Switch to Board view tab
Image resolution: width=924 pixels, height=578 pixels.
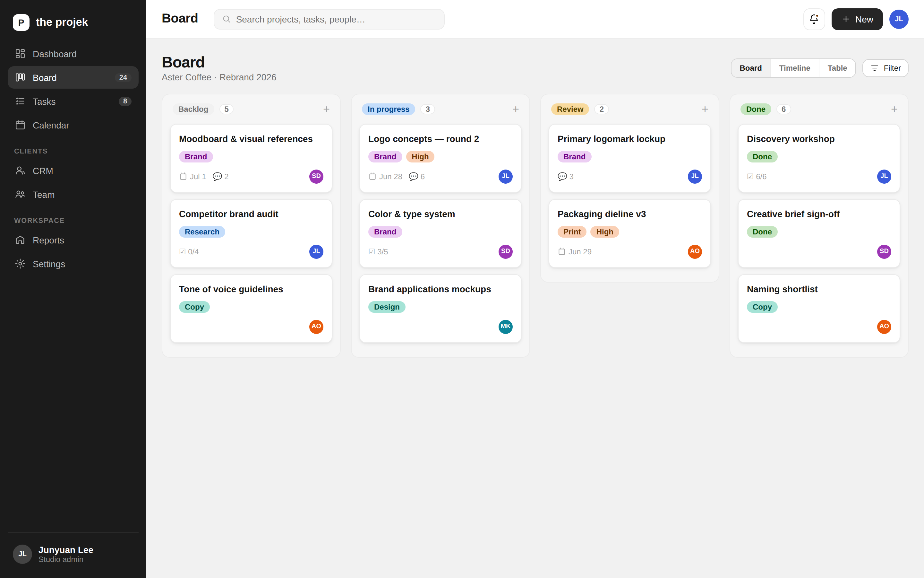coord(751,68)
